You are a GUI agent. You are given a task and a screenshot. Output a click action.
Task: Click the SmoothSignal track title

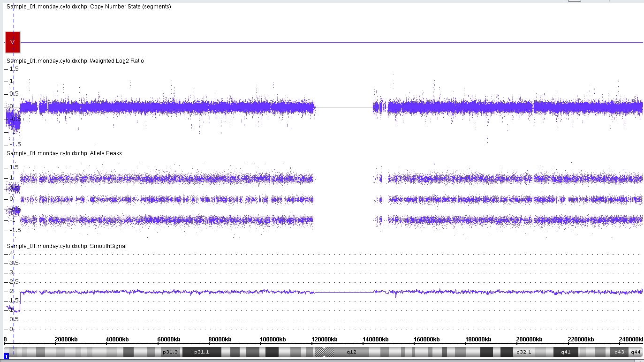coord(66,246)
